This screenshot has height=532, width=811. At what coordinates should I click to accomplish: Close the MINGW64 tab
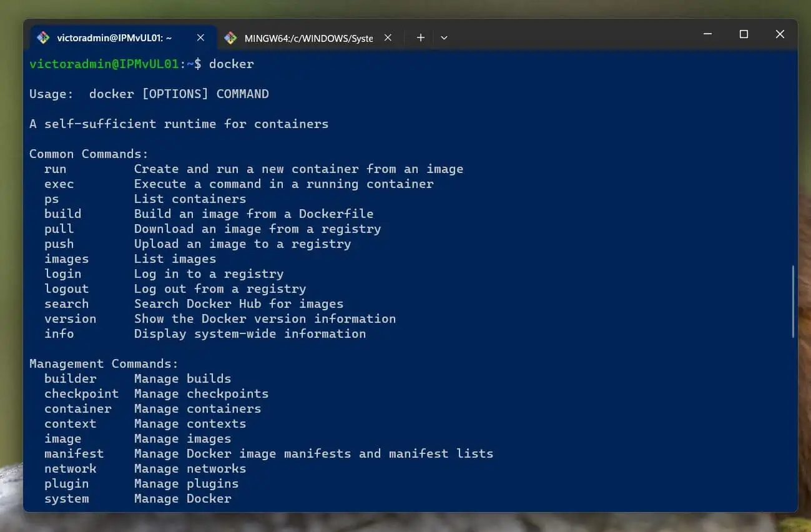pos(388,37)
